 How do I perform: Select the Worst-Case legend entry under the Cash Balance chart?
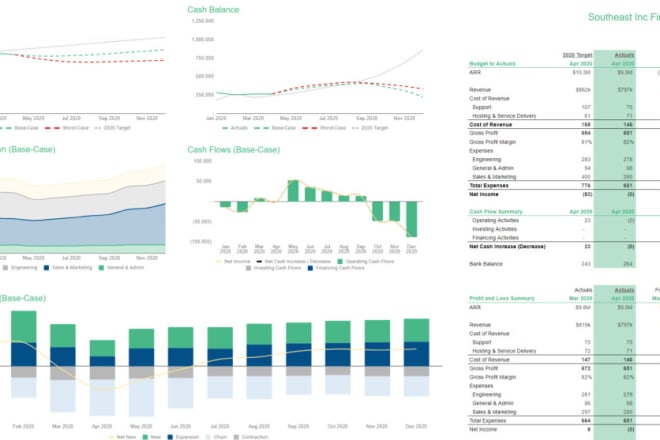324,128
